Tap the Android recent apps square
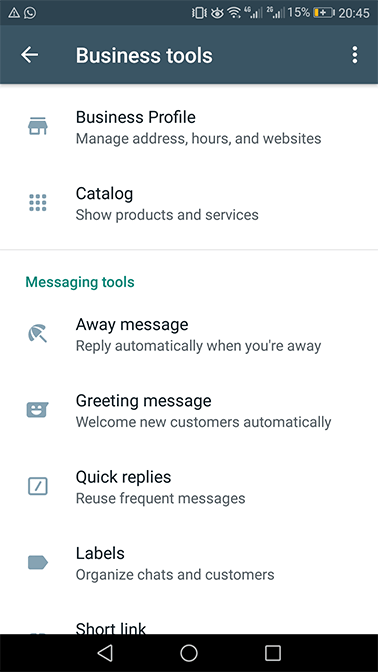Image resolution: width=378 pixels, height=672 pixels. pos(273,653)
